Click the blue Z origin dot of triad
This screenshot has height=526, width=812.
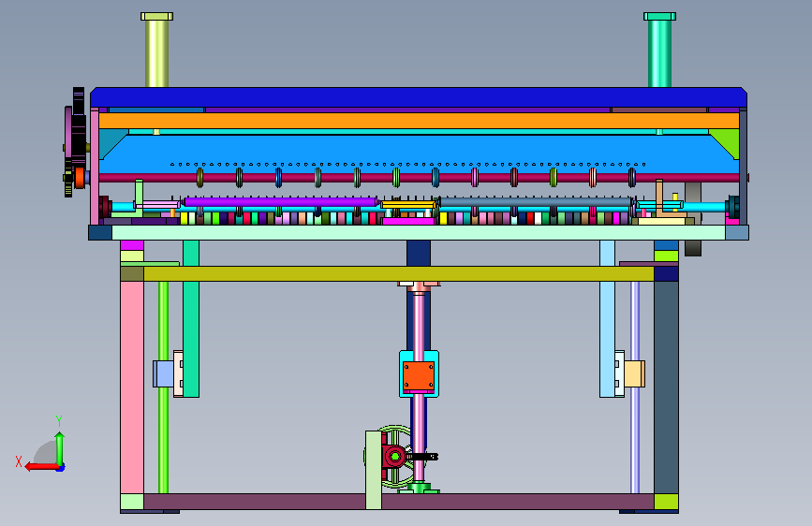click(61, 467)
